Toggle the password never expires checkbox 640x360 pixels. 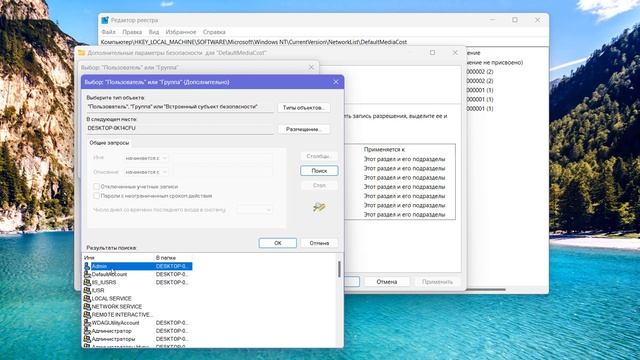pos(96,196)
